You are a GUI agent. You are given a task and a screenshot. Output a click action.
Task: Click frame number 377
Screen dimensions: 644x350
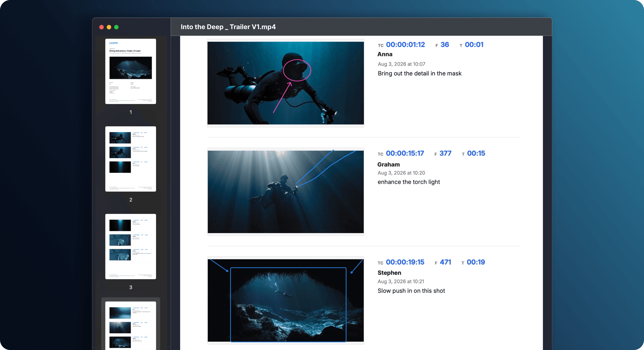445,153
